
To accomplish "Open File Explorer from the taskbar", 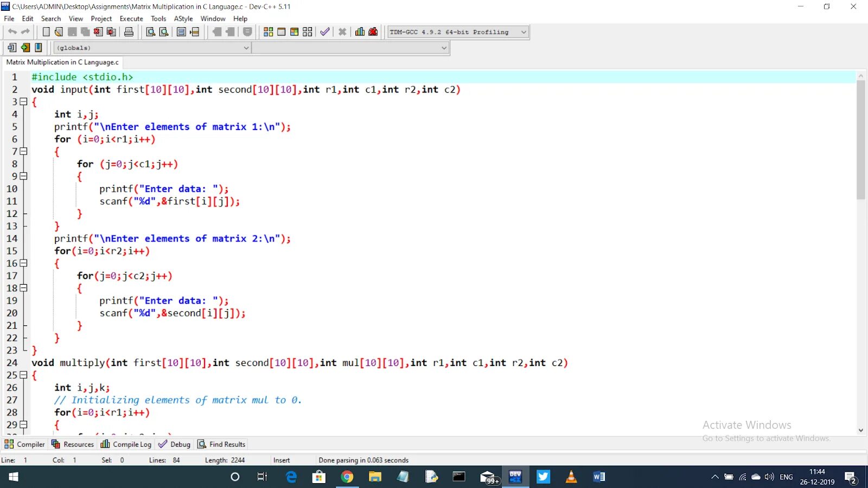I will click(x=375, y=477).
